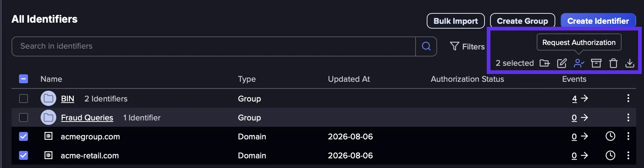Click the Request Authorization user icon

pyautogui.click(x=579, y=63)
